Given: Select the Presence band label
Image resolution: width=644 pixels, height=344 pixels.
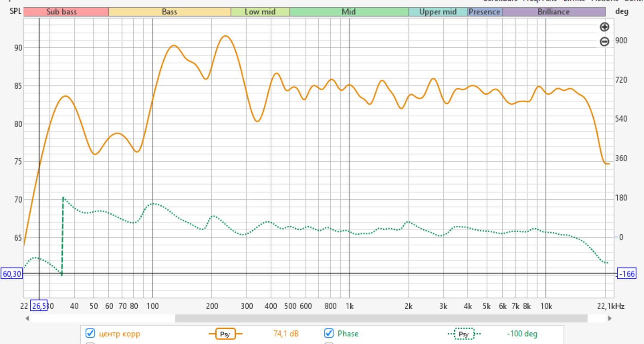Looking at the screenshot, I should [x=484, y=12].
